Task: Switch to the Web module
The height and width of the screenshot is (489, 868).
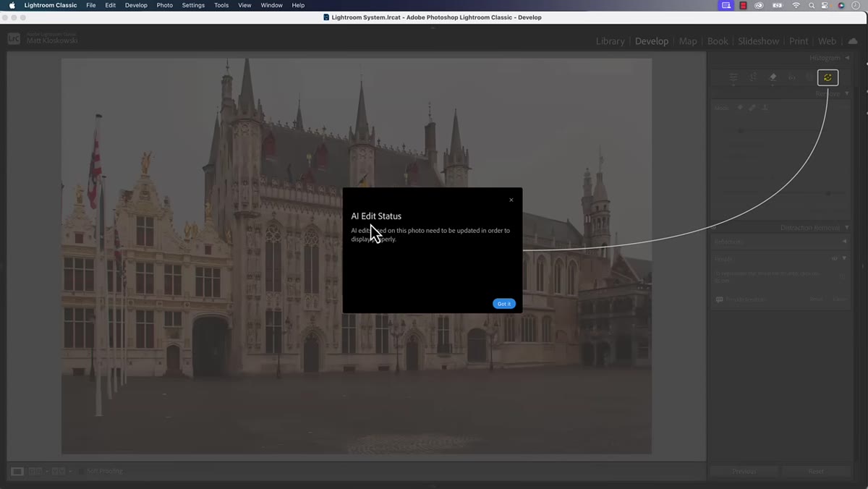Action: tap(827, 41)
